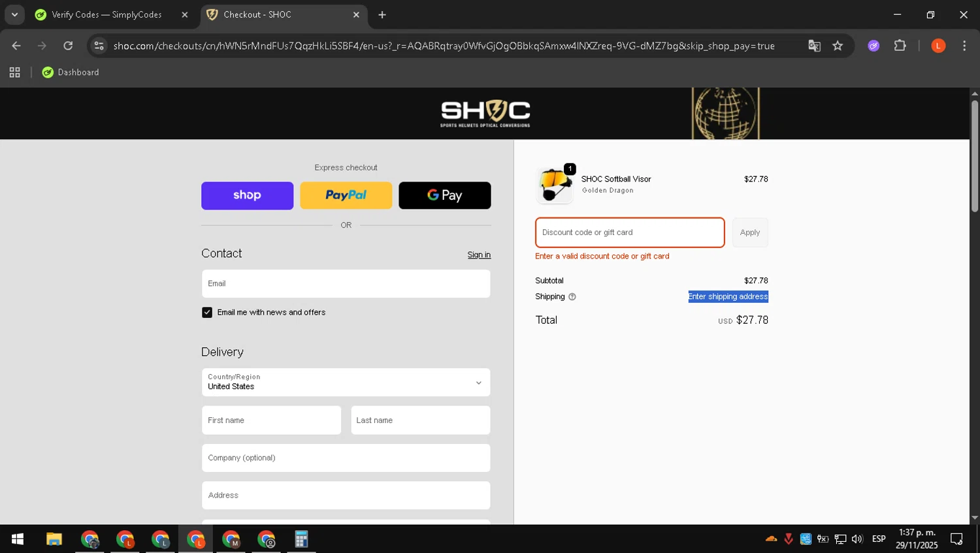Open the Dashboard bookmark

click(71, 72)
